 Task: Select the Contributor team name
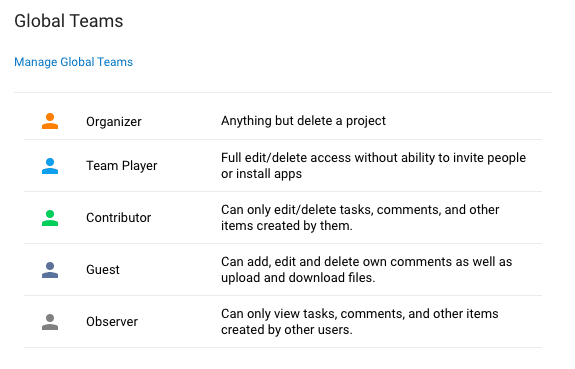pos(118,218)
